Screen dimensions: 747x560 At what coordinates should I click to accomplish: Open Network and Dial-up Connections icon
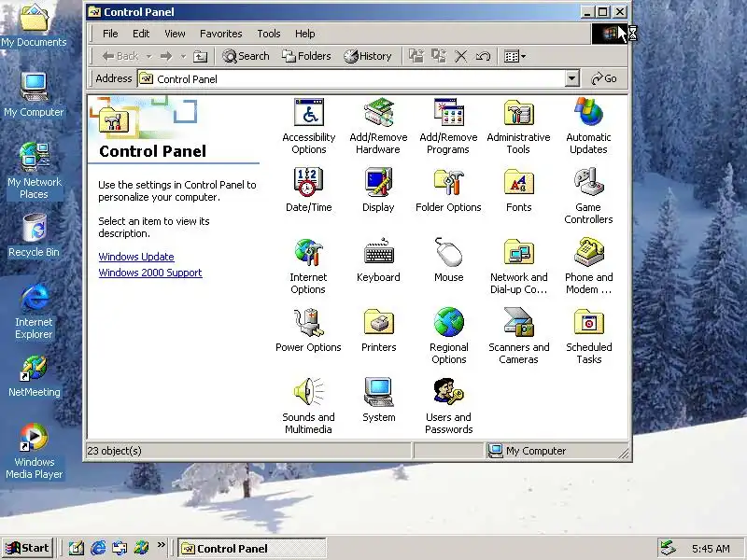click(x=518, y=252)
